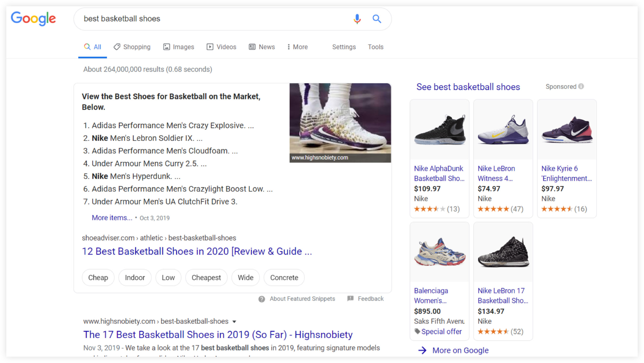Click the star rating with (47) reviews

[500, 209]
